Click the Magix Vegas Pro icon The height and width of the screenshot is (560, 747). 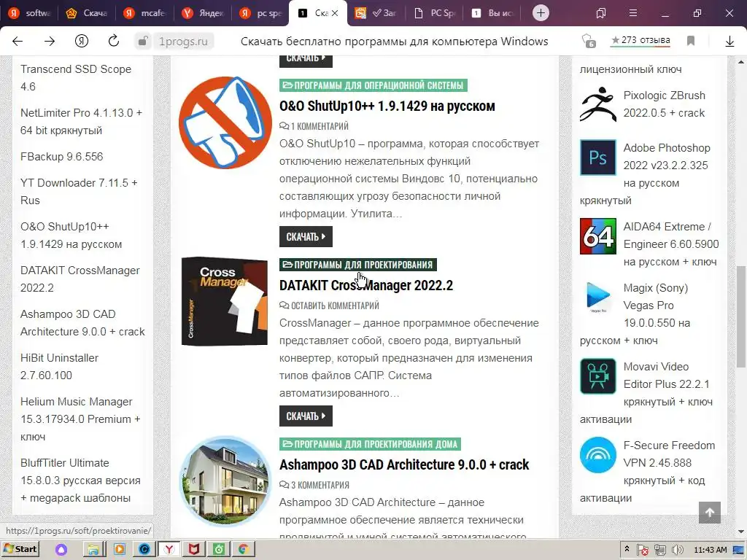click(x=598, y=297)
